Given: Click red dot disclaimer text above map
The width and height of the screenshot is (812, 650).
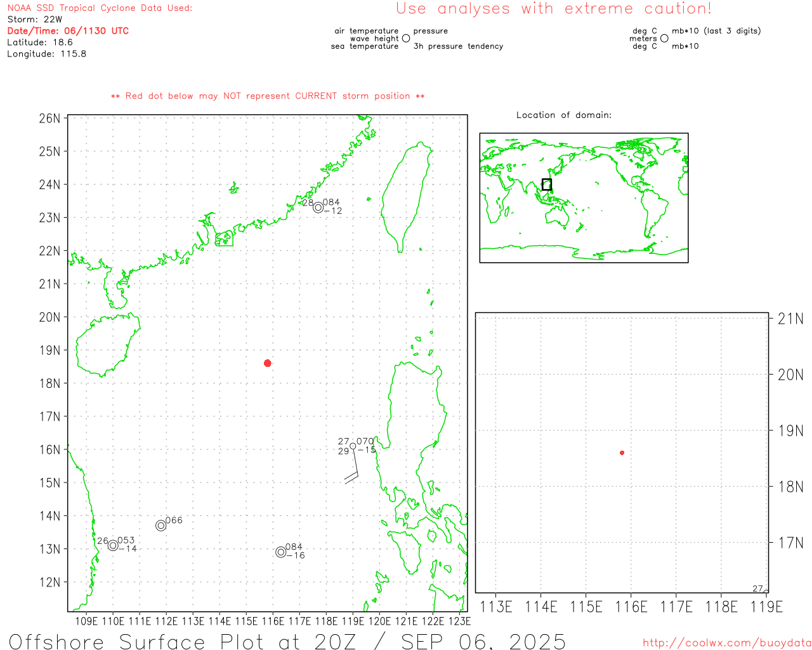Looking at the screenshot, I should pyautogui.click(x=268, y=96).
